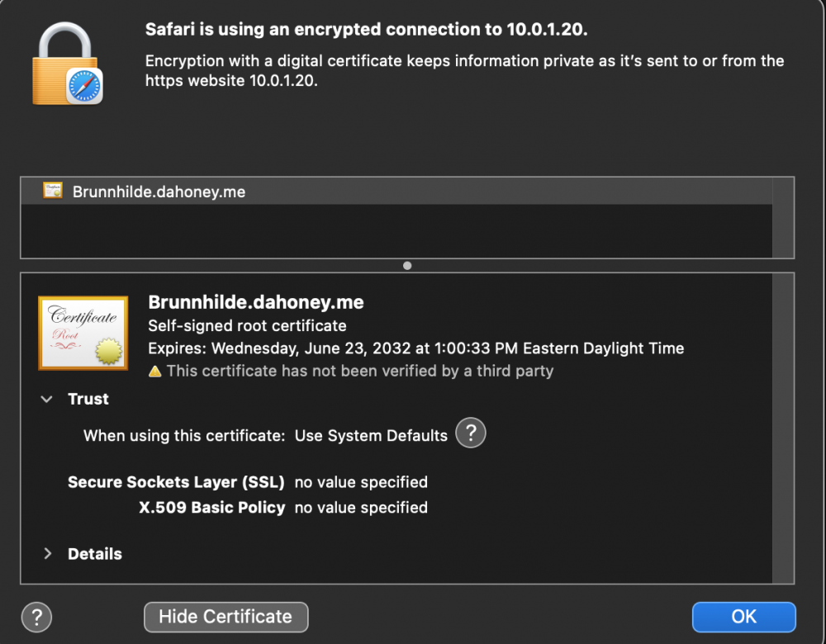Click the 'Safari is using an encrypted connection' heading
Image resolution: width=826 pixels, height=644 pixels.
(366, 30)
